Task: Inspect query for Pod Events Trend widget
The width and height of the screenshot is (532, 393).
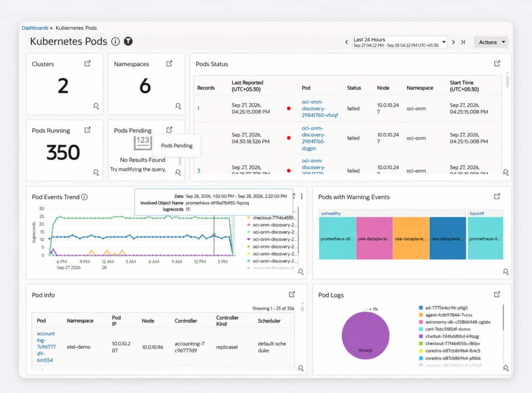Action: pos(301,271)
